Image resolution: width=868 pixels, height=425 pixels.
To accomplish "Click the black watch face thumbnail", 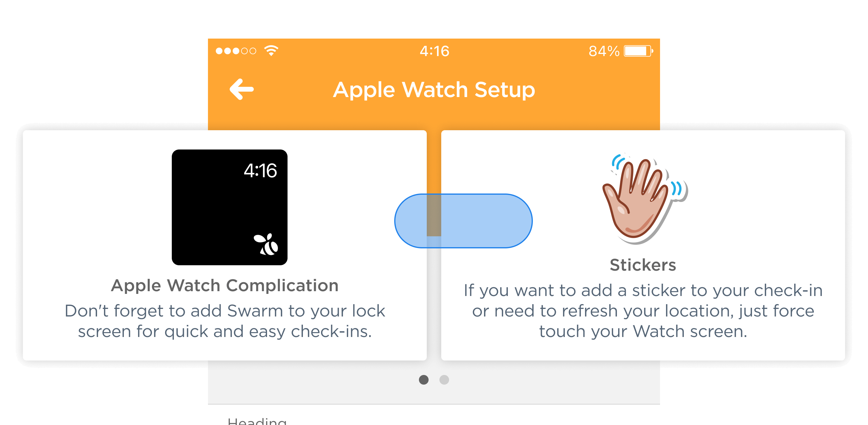I will [229, 207].
